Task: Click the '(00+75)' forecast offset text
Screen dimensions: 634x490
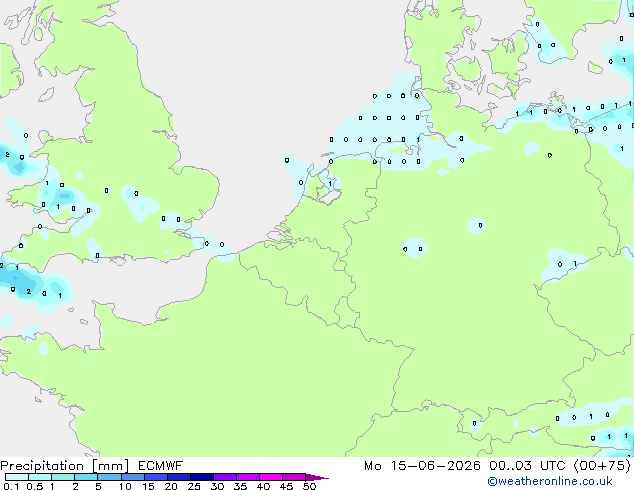Action: point(602,466)
